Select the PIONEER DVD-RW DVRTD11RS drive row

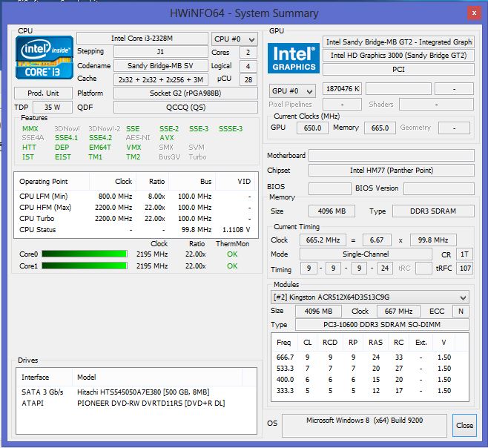point(136,403)
